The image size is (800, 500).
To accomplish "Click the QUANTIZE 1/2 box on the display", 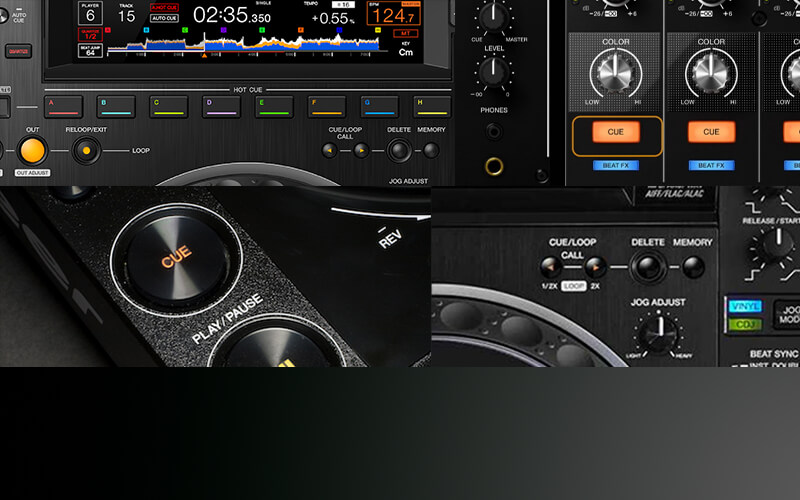I will click(90, 34).
